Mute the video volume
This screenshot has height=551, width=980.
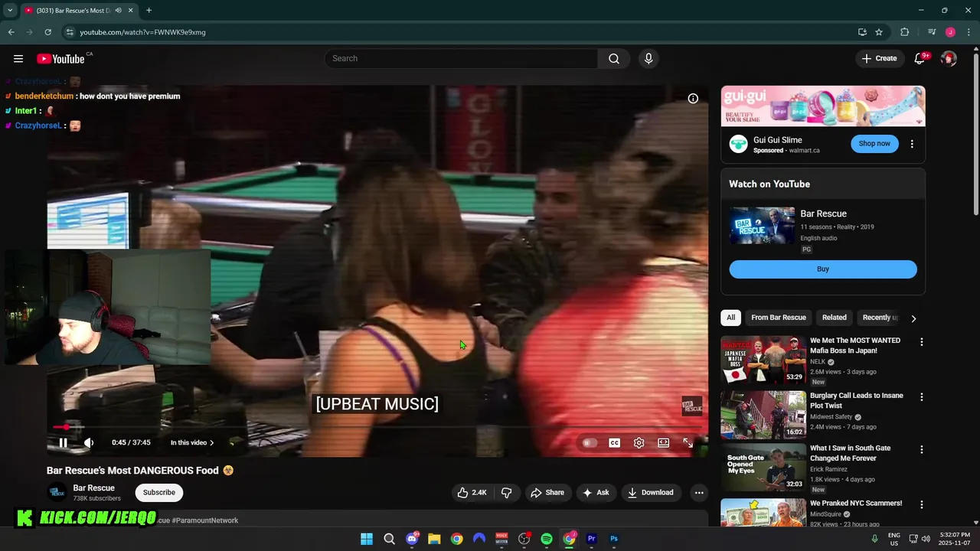pyautogui.click(x=89, y=442)
